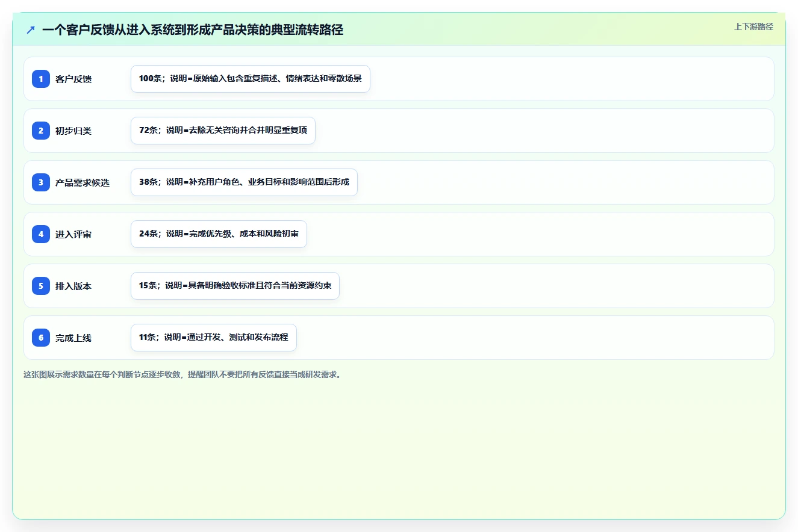Click the footer note 这张图展示需求数量

pos(182,374)
